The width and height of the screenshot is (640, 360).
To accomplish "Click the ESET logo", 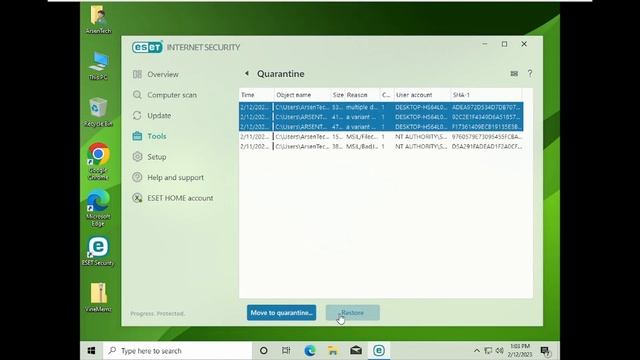I will [x=147, y=47].
